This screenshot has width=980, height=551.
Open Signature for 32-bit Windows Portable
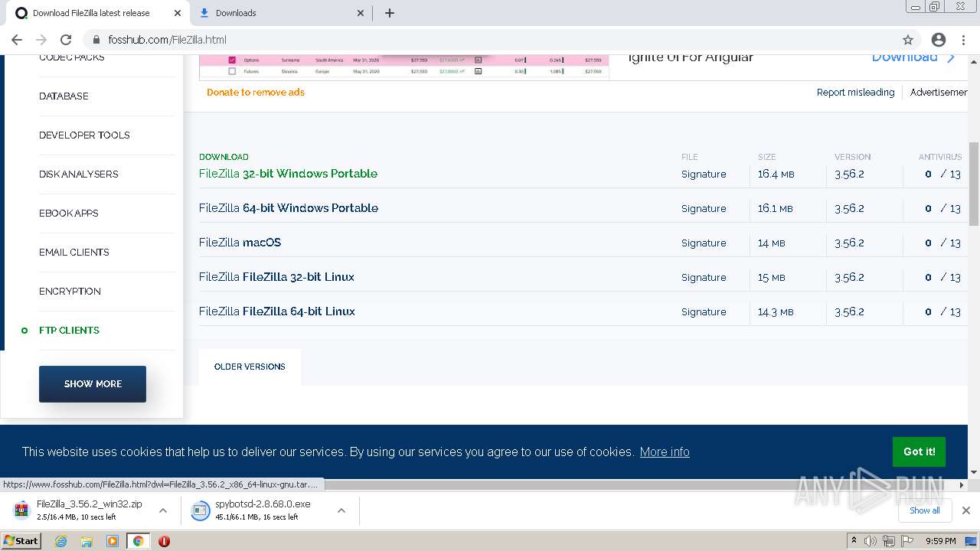pyautogui.click(x=704, y=174)
